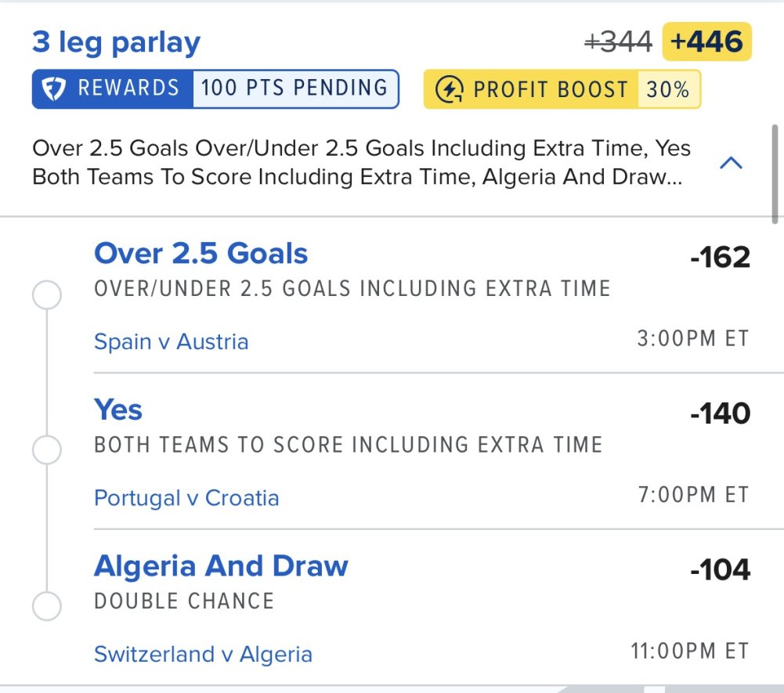The height and width of the screenshot is (693, 784).
Task: Select the Portugal v Croatia leg status circle
Action: (47, 449)
